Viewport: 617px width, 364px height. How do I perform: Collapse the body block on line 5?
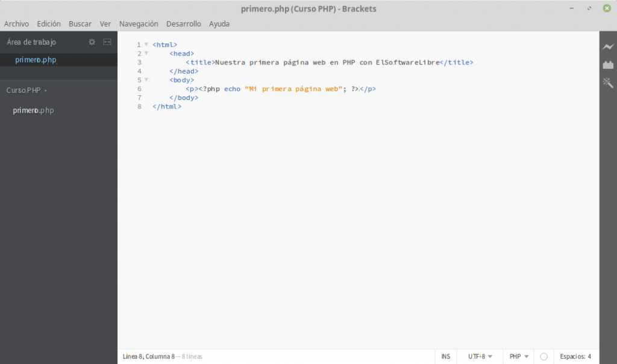(146, 80)
